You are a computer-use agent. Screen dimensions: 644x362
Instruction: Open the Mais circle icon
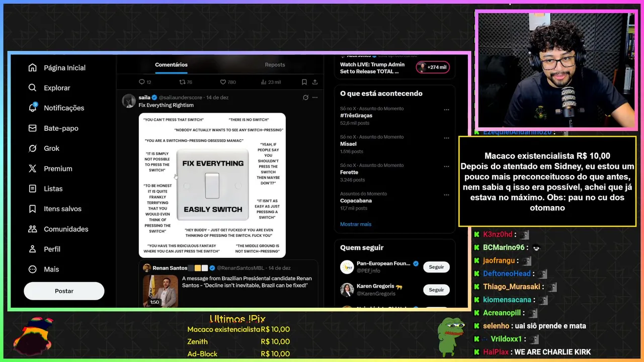pyautogui.click(x=33, y=269)
